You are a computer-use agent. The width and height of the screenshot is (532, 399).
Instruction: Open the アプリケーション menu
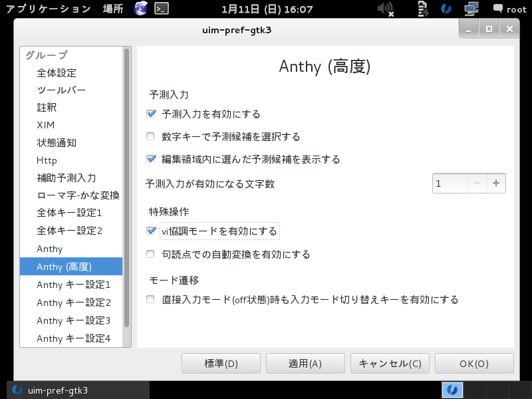pos(47,9)
